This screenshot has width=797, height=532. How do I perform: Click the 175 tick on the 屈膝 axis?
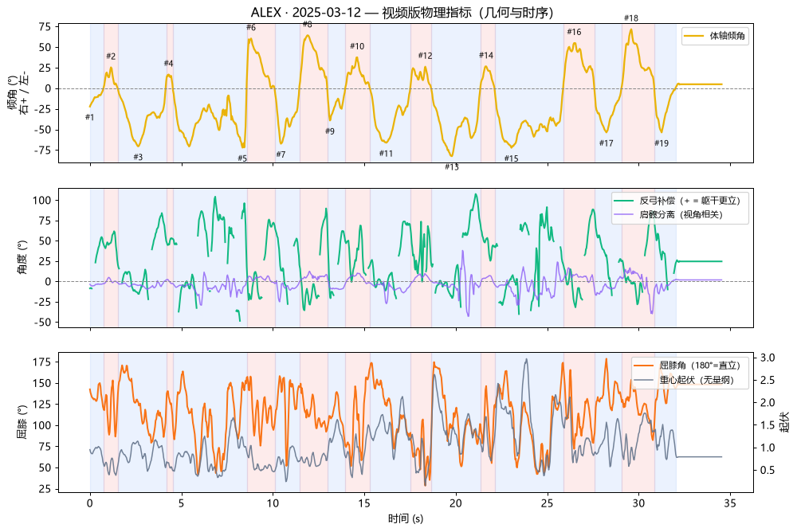click(42, 362)
